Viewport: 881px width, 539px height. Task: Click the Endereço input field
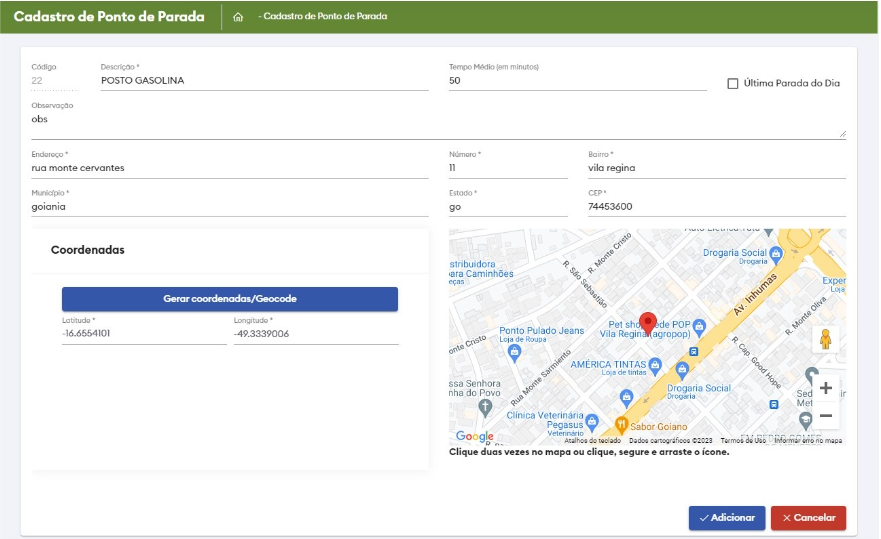230,168
